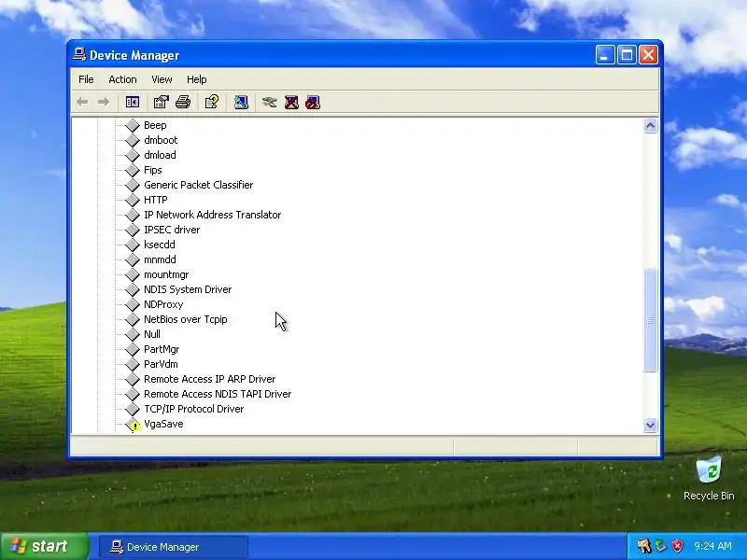Select IP Network Address Translator

pyautogui.click(x=213, y=215)
